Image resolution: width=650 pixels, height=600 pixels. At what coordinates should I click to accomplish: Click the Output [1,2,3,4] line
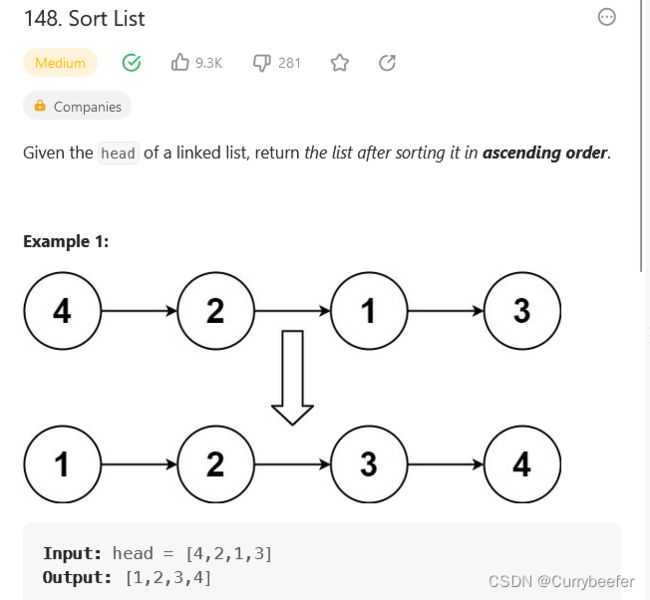pos(127,577)
